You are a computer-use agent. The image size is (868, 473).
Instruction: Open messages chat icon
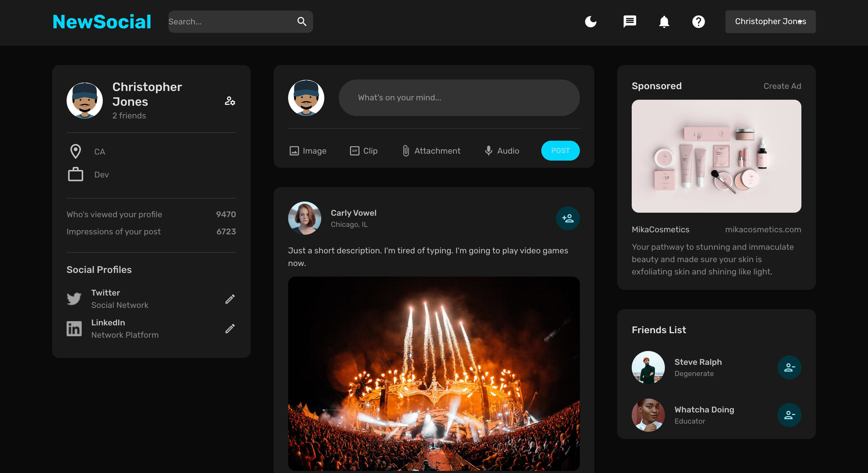pyautogui.click(x=629, y=22)
